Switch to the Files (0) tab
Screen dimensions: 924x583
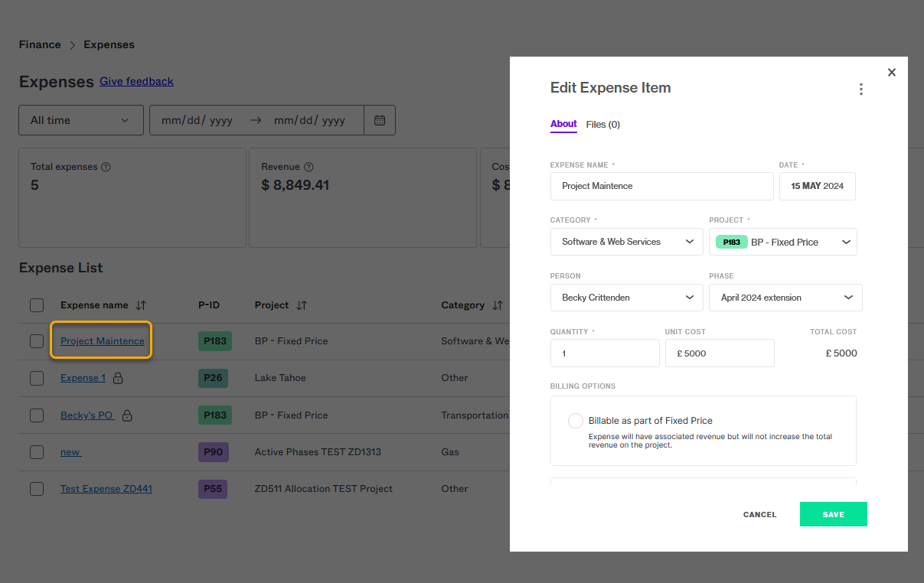point(603,124)
